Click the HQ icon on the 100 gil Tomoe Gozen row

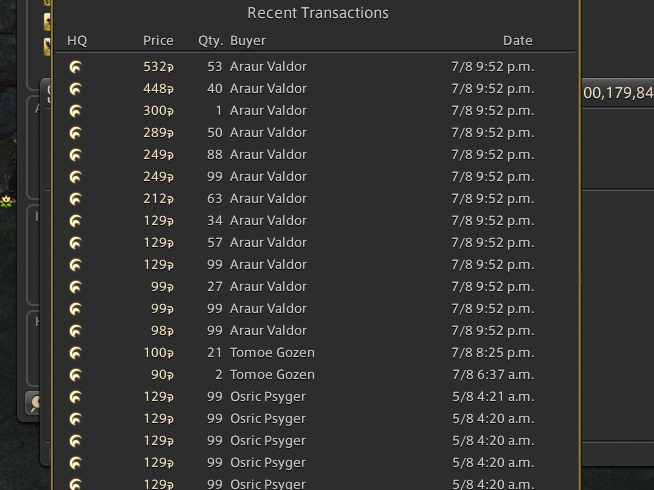pyautogui.click(x=75, y=353)
